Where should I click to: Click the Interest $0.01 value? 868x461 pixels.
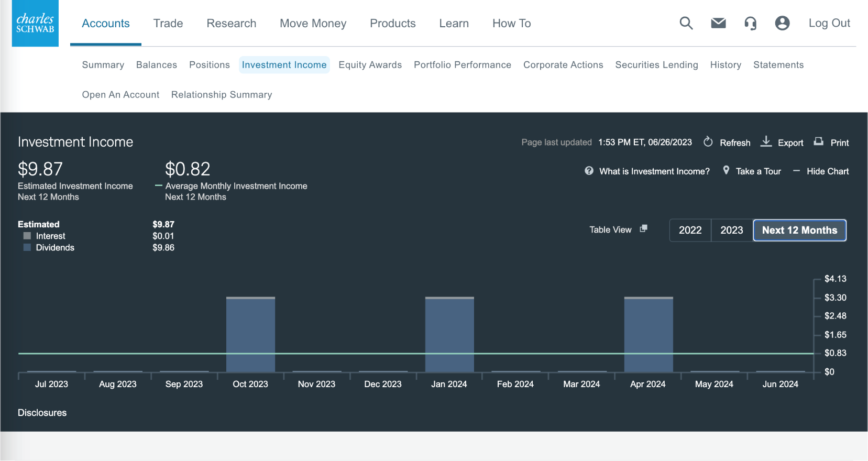tap(163, 236)
